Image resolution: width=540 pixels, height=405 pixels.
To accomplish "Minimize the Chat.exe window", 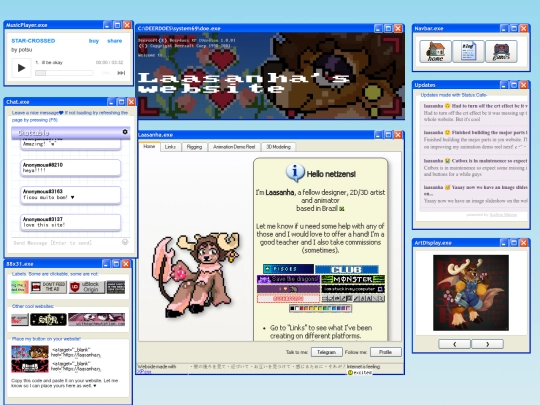I will pos(111,102).
